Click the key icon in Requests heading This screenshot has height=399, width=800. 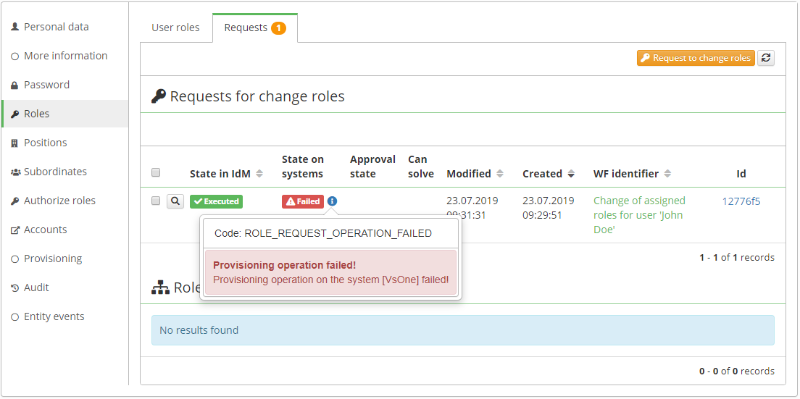159,96
